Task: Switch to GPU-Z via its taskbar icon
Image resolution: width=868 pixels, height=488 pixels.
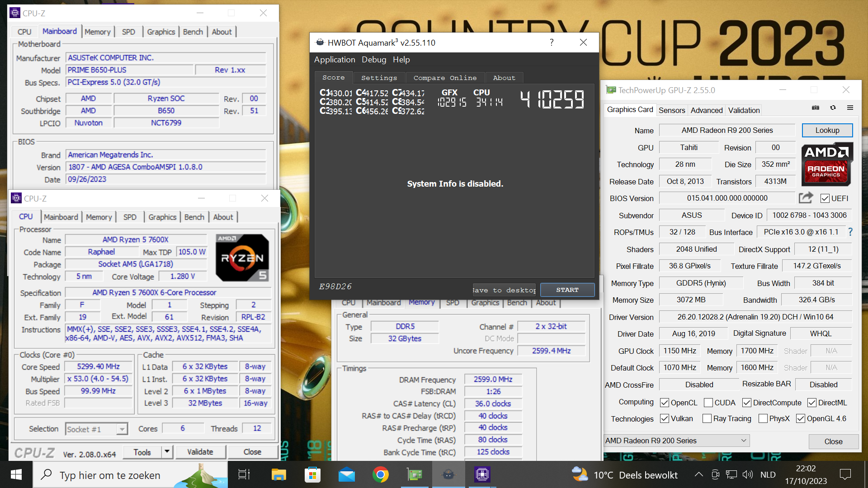Action: [x=415, y=474]
